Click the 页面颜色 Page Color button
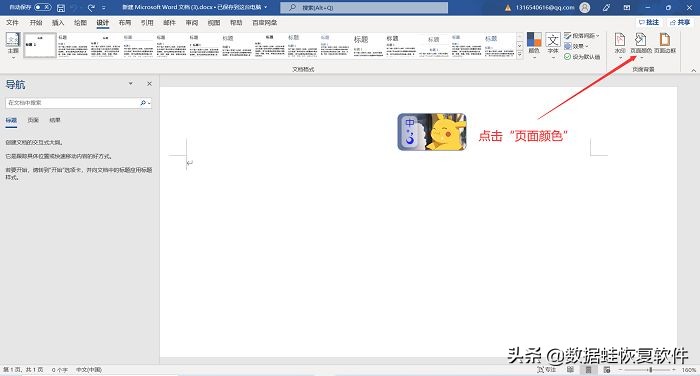Viewport: 700px width, 376px height. [641, 45]
